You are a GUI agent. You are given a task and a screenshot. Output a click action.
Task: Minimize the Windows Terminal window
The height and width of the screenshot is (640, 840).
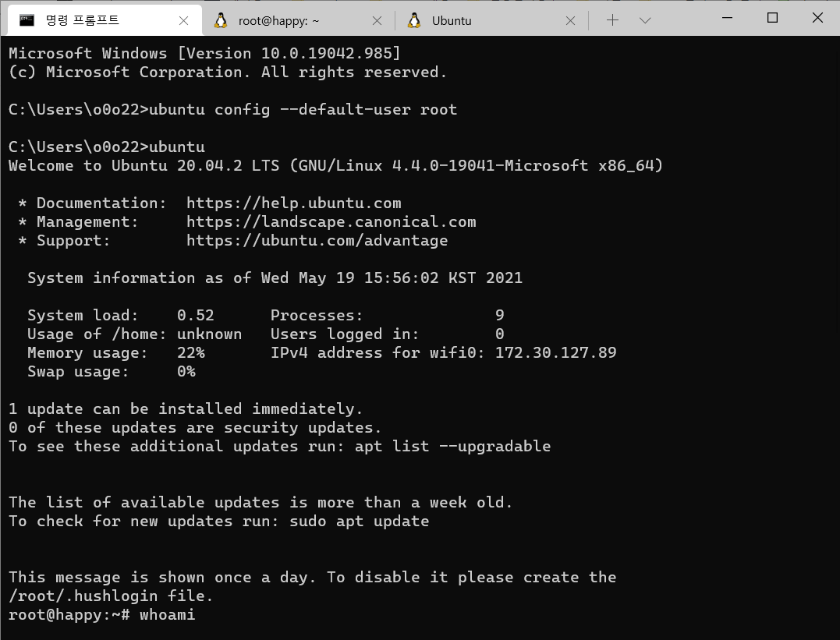[x=727, y=18]
